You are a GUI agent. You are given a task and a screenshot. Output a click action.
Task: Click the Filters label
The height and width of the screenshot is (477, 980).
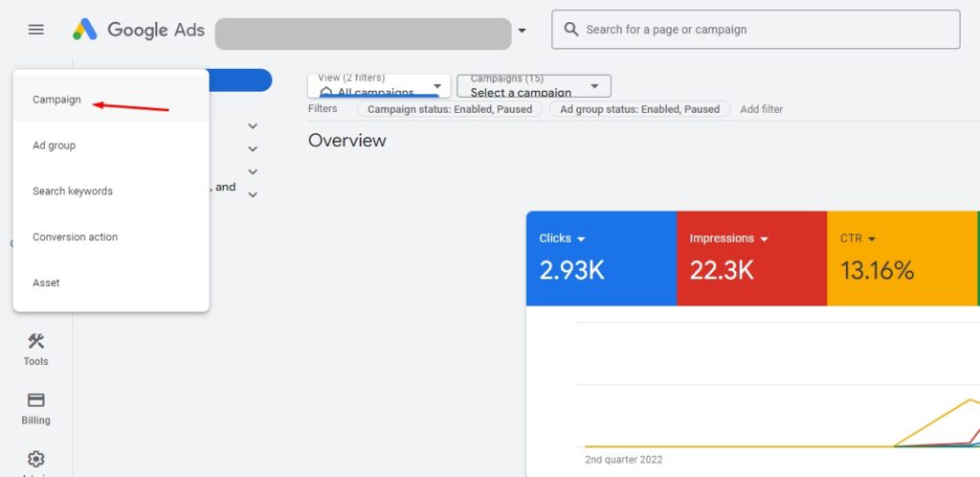(323, 109)
